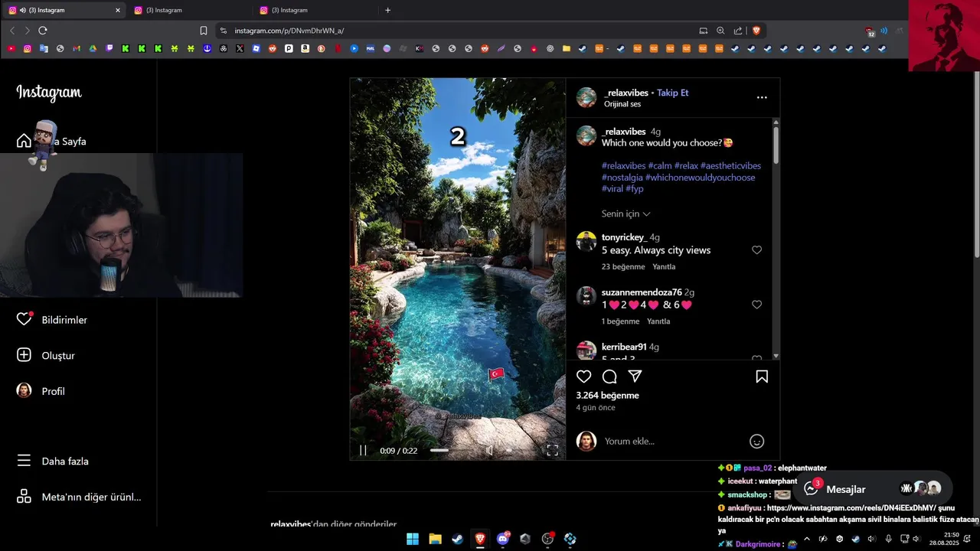Viewport: 980px width, 551px height.
Task: Open the Twitch bookmark
Action: click(x=109, y=48)
